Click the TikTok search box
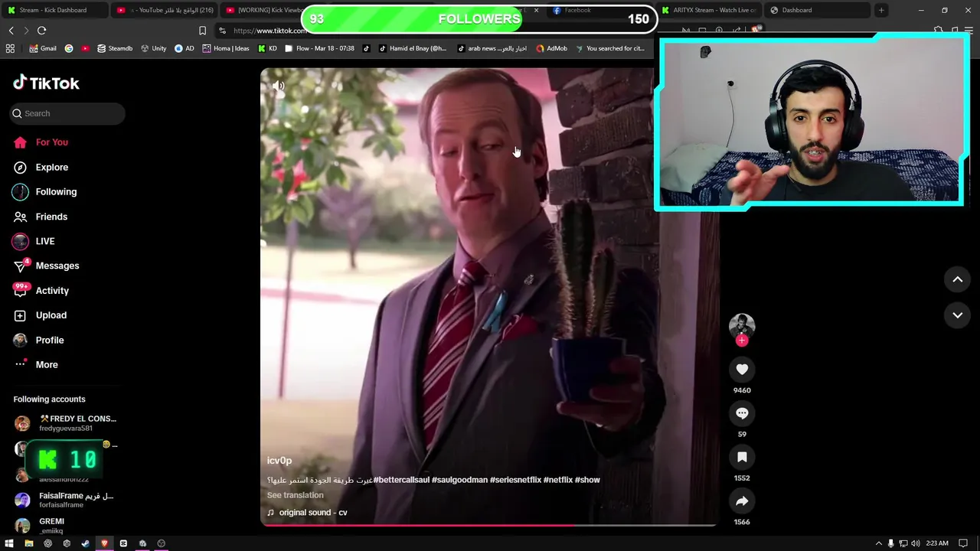The height and width of the screenshot is (551, 980). point(67,113)
